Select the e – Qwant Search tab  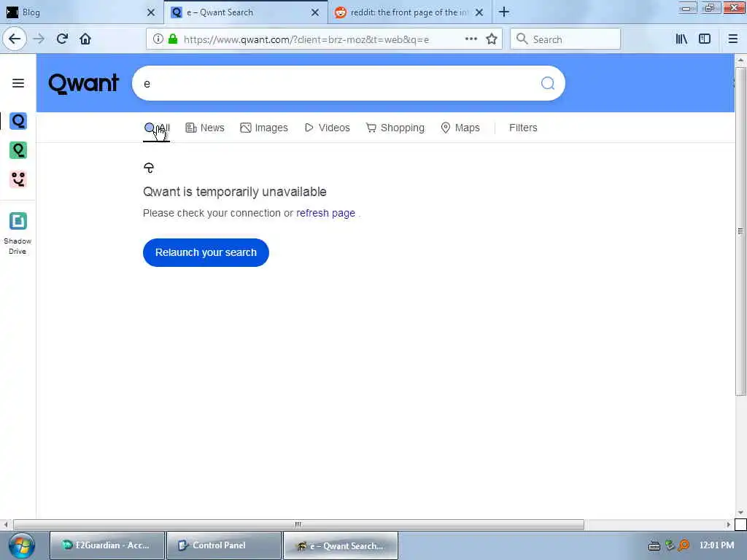246,12
